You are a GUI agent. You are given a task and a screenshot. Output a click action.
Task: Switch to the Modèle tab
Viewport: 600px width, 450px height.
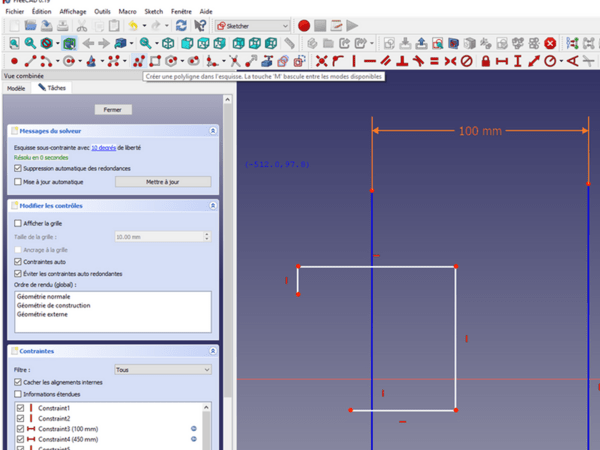pyautogui.click(x=16, y=88)
